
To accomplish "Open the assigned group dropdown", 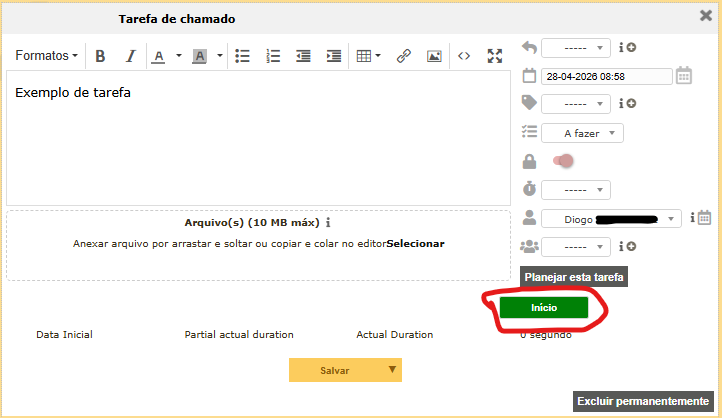I will point(576,247).
